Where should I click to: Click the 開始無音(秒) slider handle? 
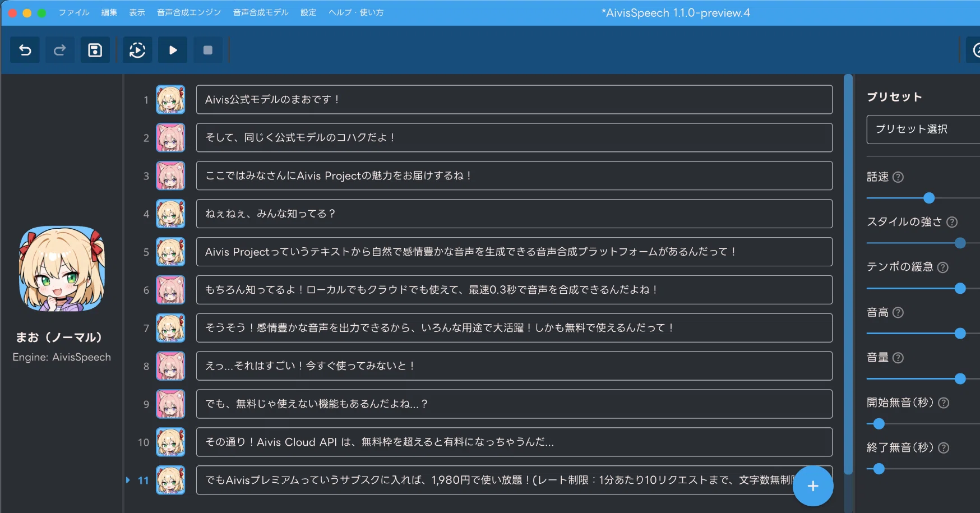pos(879,424)
